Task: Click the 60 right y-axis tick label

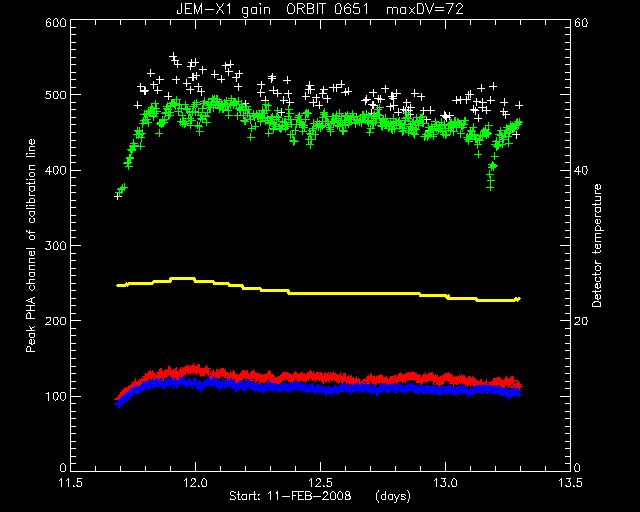Action: point(581,22)
